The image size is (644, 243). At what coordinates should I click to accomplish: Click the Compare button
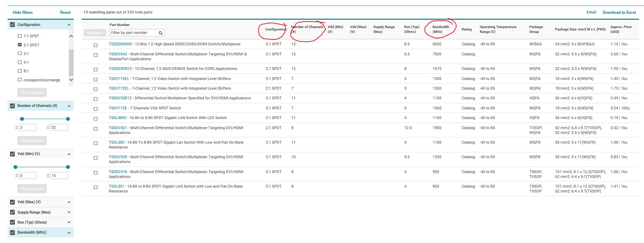click(95, 33)
